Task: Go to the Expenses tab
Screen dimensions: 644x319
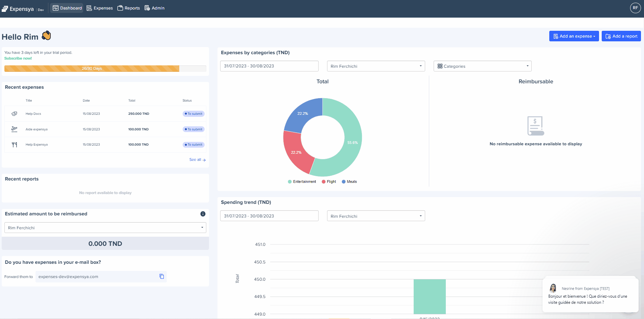Action: pos(100,8)
